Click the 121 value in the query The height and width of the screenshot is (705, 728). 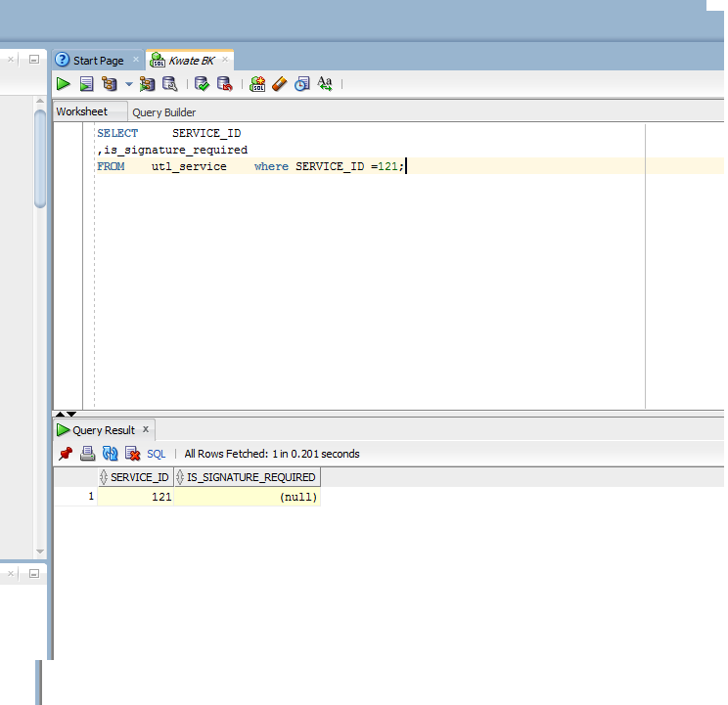(x=387, y=166)
